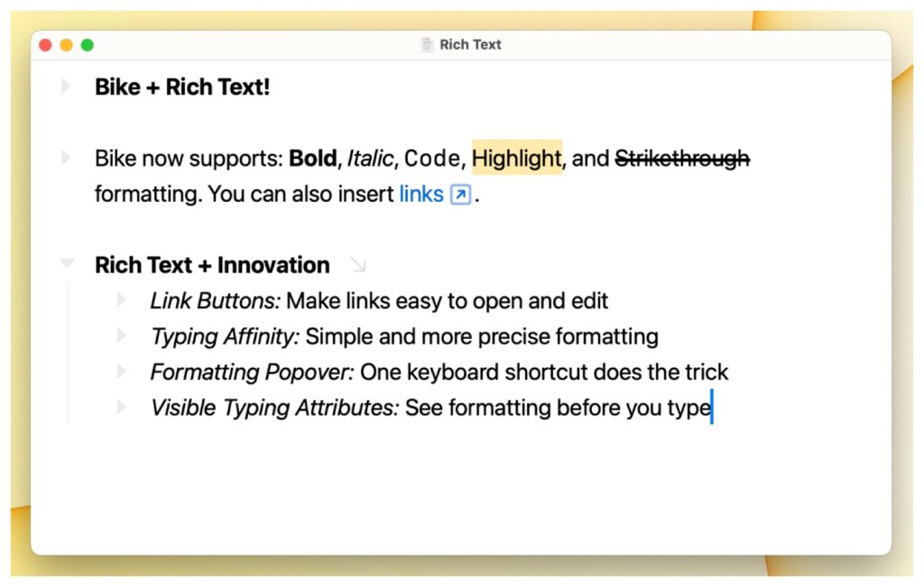Click the monospaced word "Code"
Screen dimensions: 924x587
(431, 159)
